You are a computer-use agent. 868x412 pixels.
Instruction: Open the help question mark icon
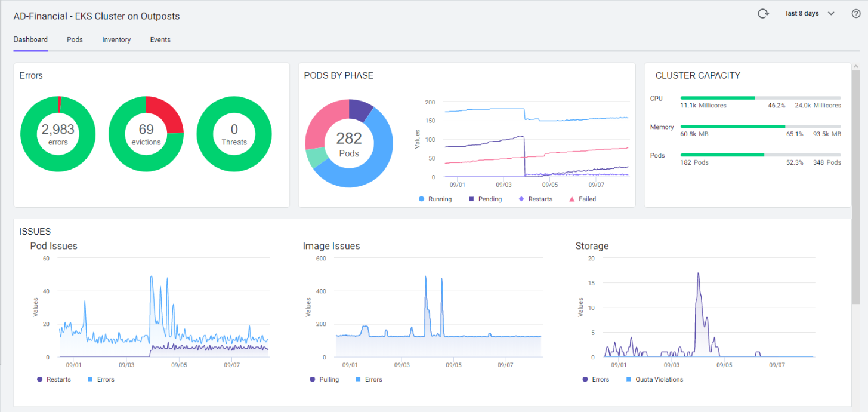click(x=855, y=14)
